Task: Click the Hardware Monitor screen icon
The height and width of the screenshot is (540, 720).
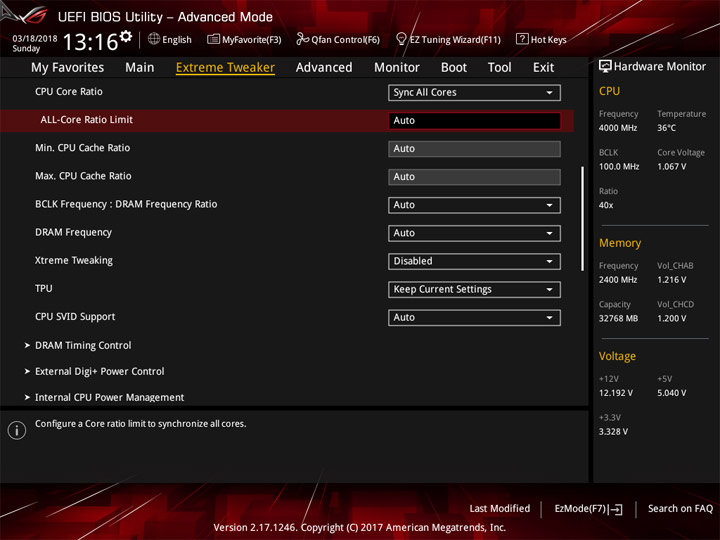Action: 605,67
